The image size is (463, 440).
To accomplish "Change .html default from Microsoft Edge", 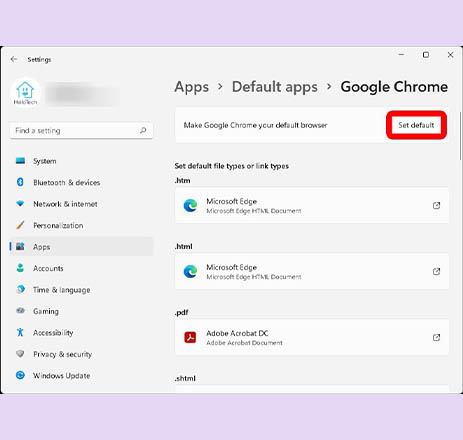I will [x=312, y=271].
